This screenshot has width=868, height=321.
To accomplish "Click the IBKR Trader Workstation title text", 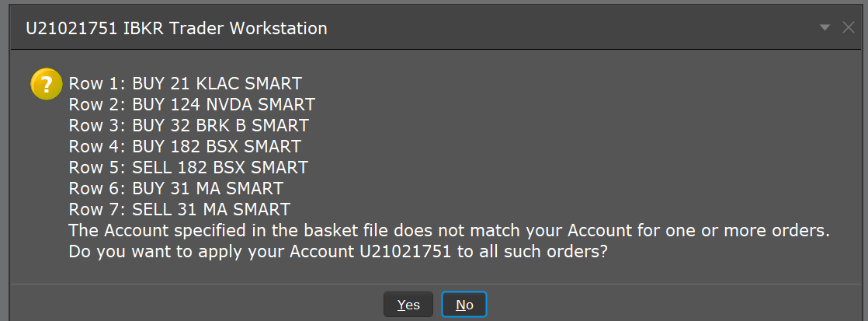I will [x=226, y=29].
